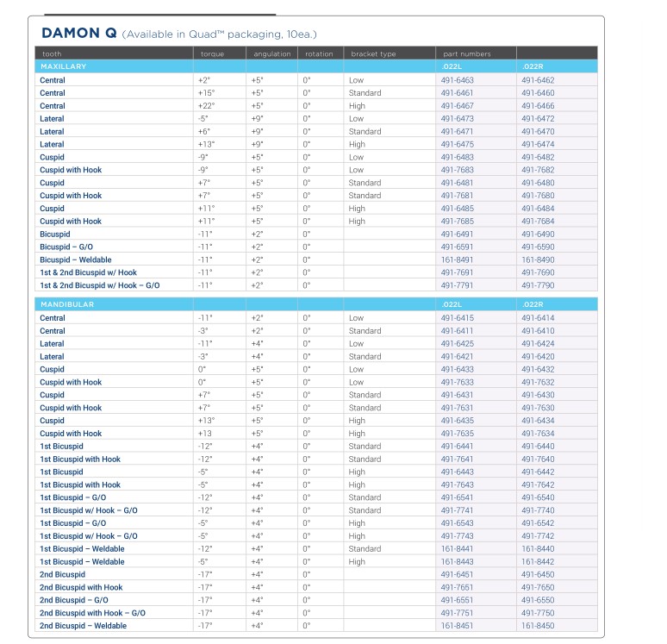The height and width of the screenshot is (644, 667).
Task: Click part number 491-6415
Action: tap(458, 318)
